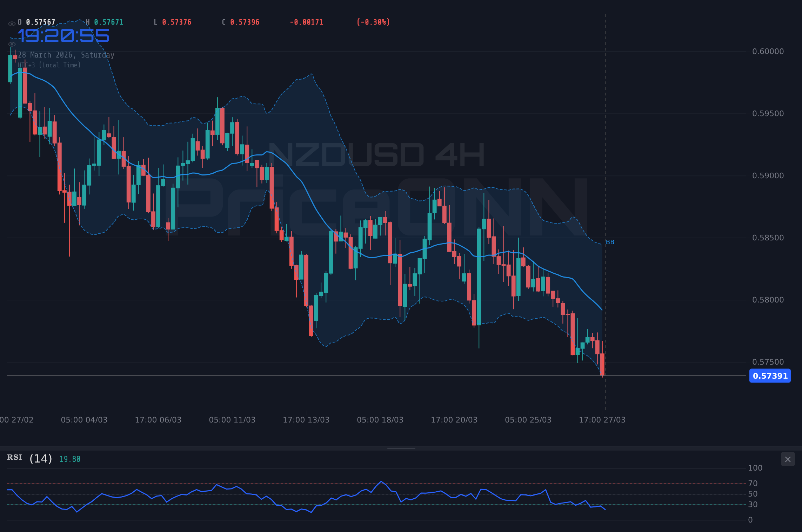The height and width of the screenshot is (532, 802).
Task: Hide the Bollinger Bands indicator via its eye icon
Action: [12, 44]
